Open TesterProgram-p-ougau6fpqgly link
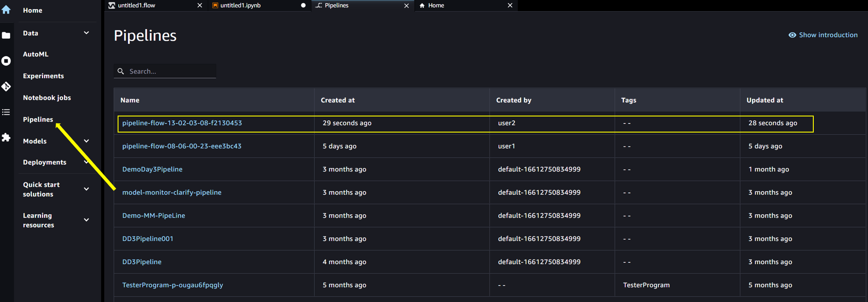The height and width of the screenshot is (302, 868). [x=173, y=285]
